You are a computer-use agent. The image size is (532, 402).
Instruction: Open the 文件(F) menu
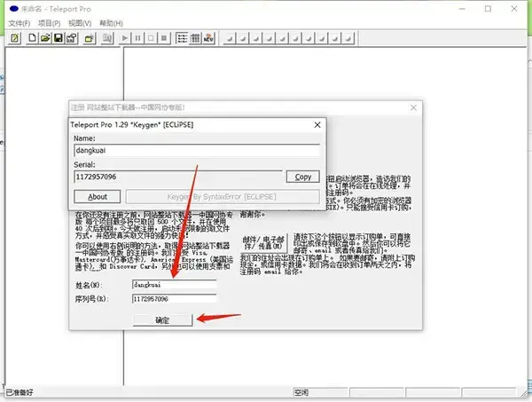click(20, 23)
